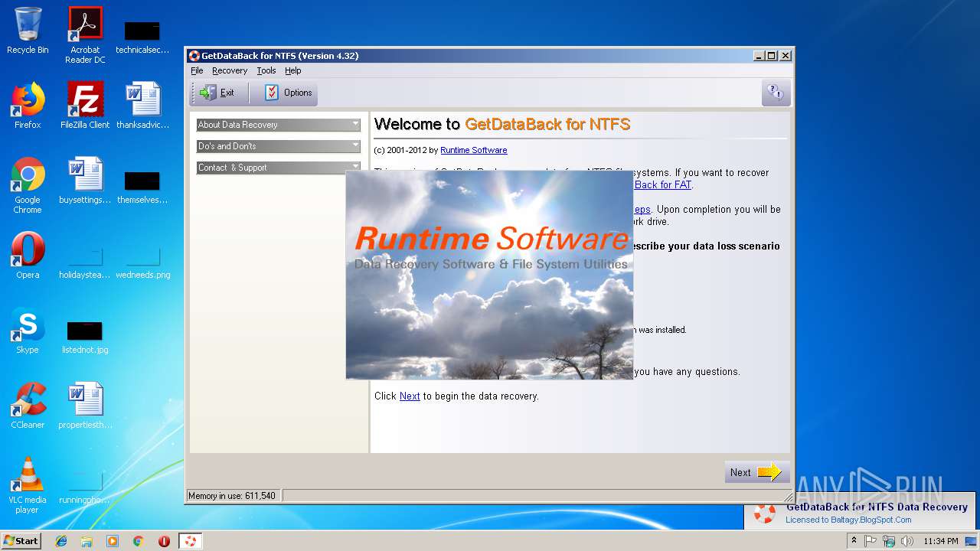This screenshot has height=551, width=980.
Task: Launch Internet Explorer from taskbar
Action: [61, 541]
